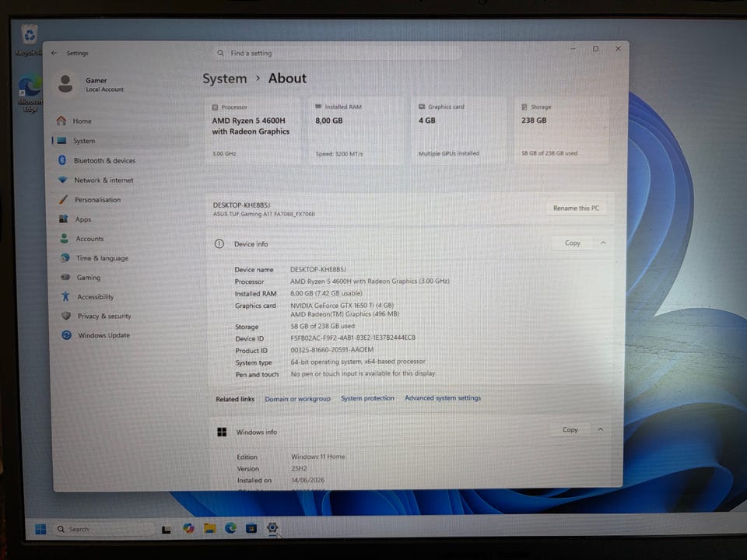Click the Time & language globe icon
Image resolution: width=747 pixels, height=560 pixels.
(x=65, y=257)
